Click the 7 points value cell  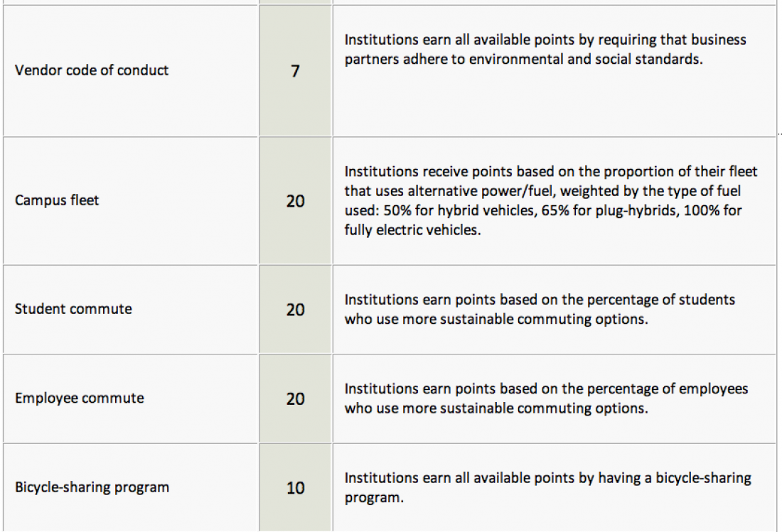(295, 71)
